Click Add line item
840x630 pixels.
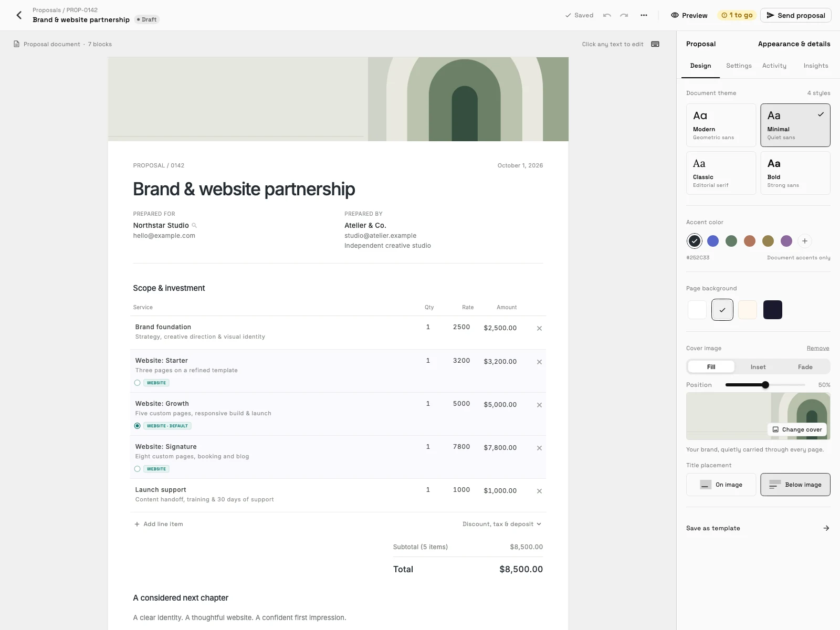click(x=159, y=524)
